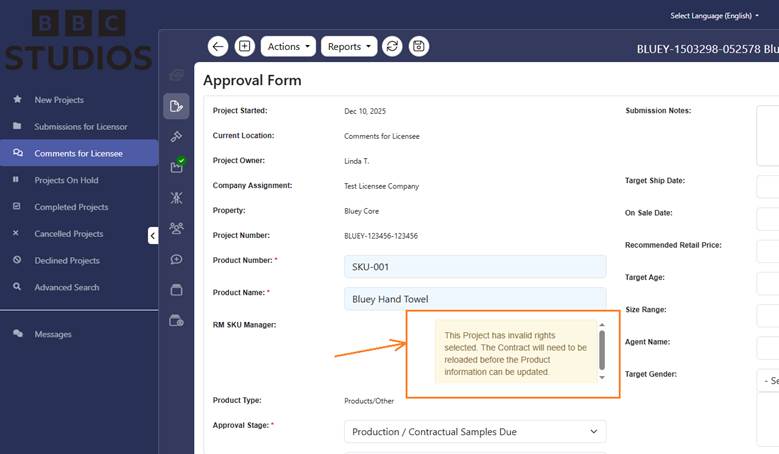Image resolution: width=779 pixels, height=454 pixels.
Task: Click the comment bubble icon in strip
Action: [x=176, y=259]
